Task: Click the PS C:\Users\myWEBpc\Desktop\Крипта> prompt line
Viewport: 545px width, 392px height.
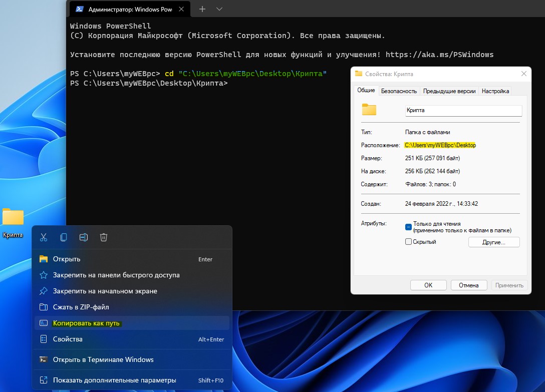Action: point(149,83)
